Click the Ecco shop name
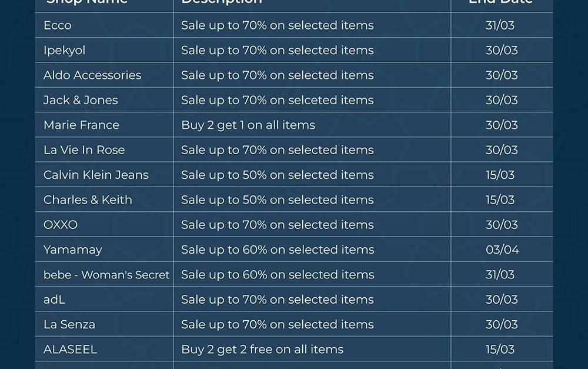This screenshot has height=369, width=588. click(x=58, y=25)
